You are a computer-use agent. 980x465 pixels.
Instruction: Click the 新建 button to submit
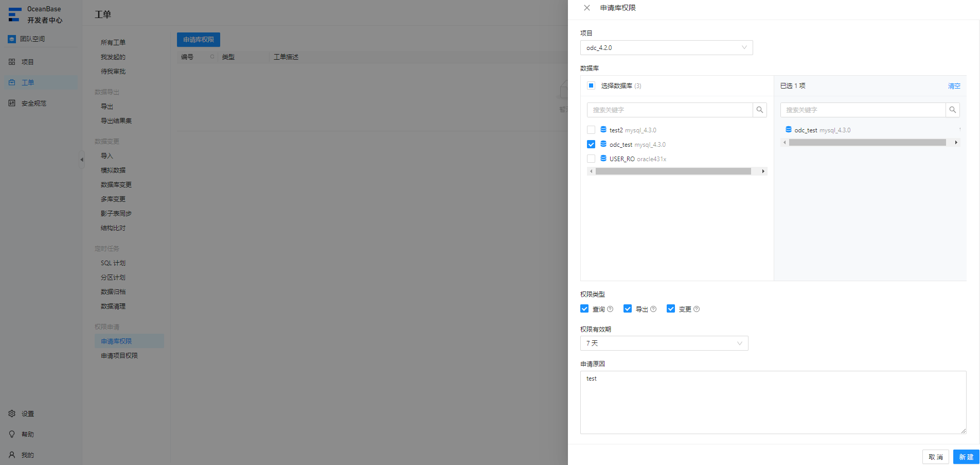966,457
